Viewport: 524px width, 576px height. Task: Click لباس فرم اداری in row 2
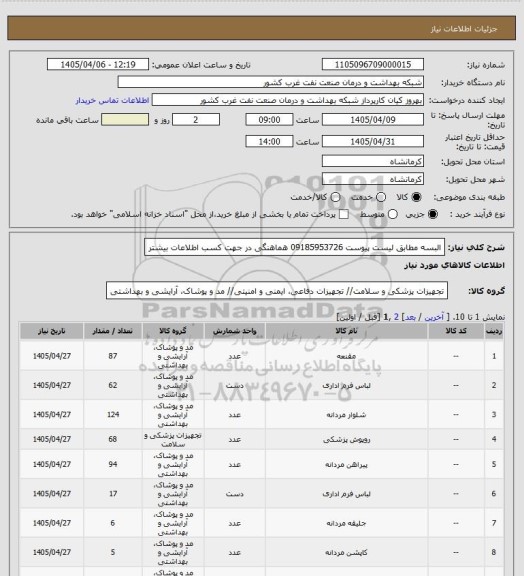346,386
